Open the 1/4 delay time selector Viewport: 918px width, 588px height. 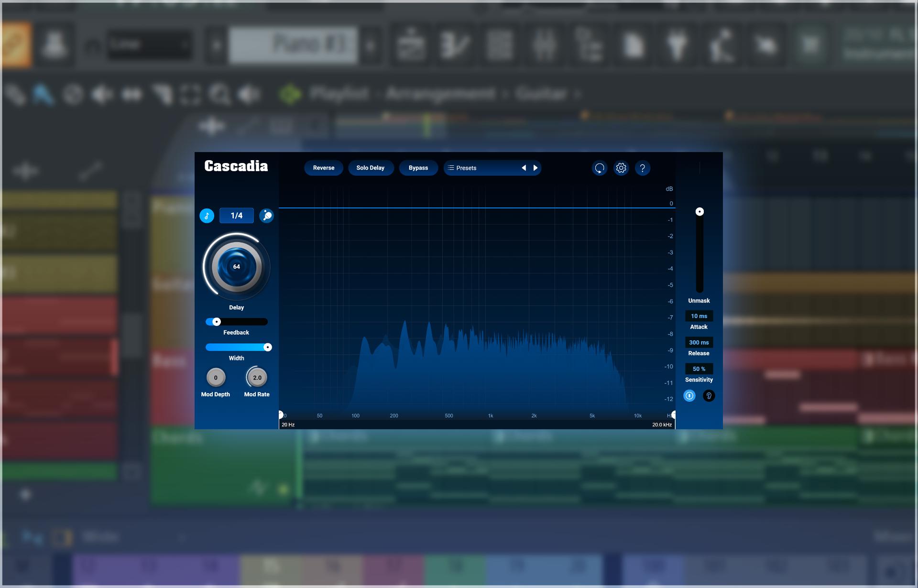[x=237, y=216]
